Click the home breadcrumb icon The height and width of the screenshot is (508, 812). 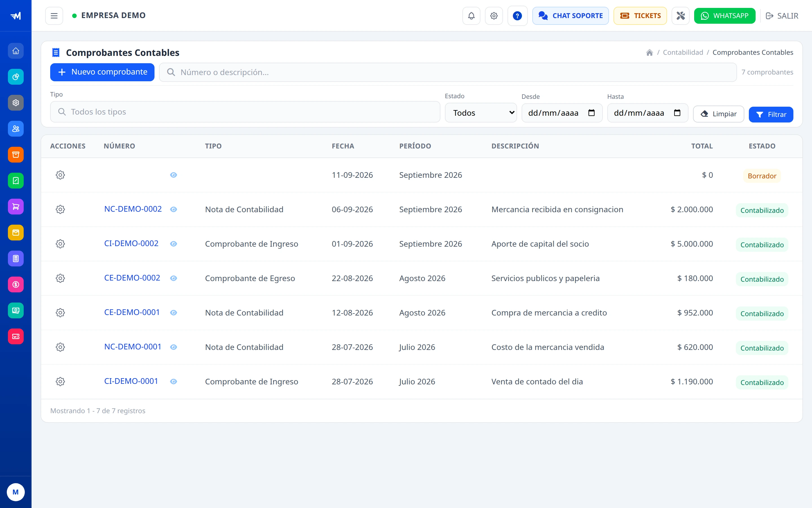coord(650,53)
